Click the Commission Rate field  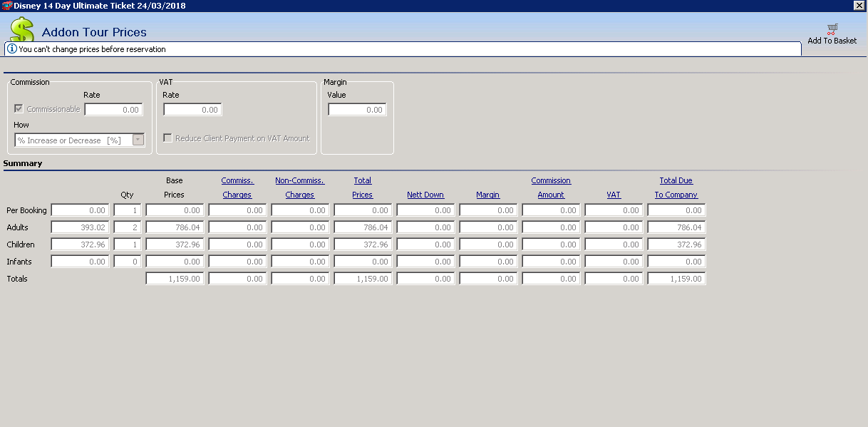pos(113,110)
